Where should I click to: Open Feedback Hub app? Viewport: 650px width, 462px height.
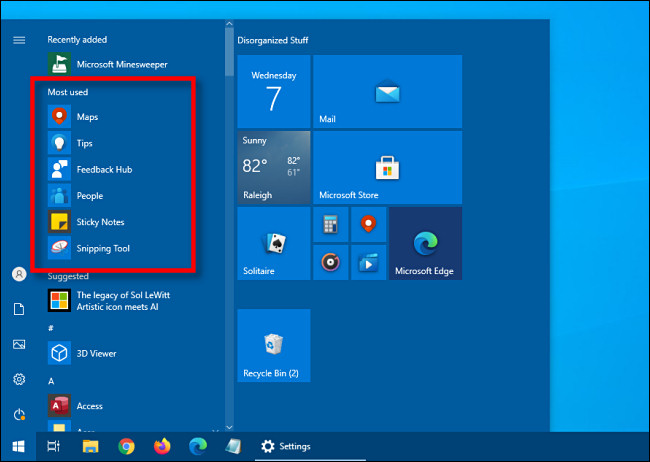104,170
